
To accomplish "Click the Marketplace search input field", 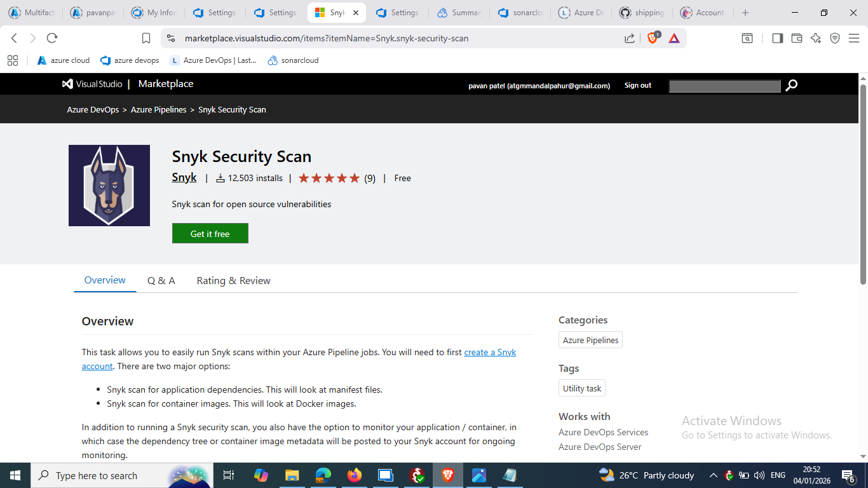I will [724, 86].
